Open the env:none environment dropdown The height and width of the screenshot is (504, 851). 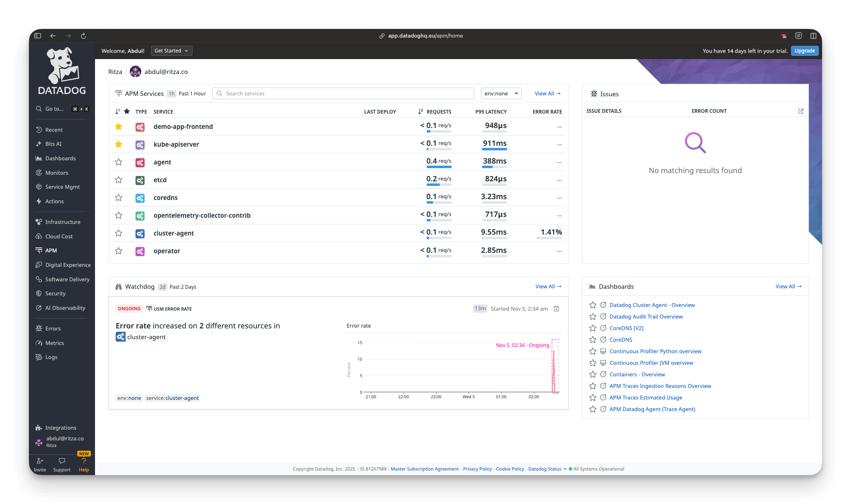tap(501, 93)
